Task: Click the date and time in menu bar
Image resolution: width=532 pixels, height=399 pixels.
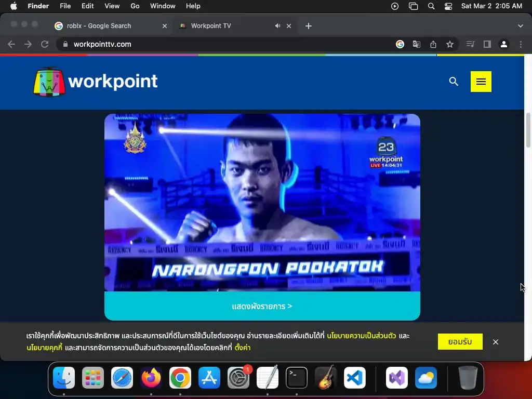Action: [x=491, y=6]
